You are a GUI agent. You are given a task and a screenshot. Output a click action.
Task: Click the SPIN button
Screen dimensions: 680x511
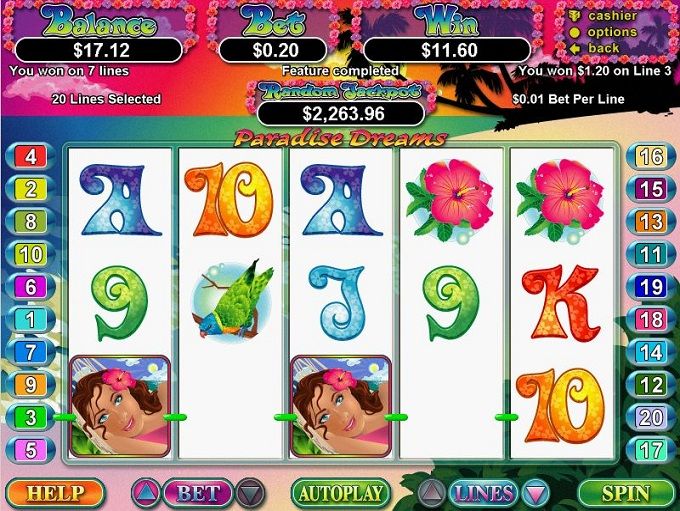tap(626, 494)
